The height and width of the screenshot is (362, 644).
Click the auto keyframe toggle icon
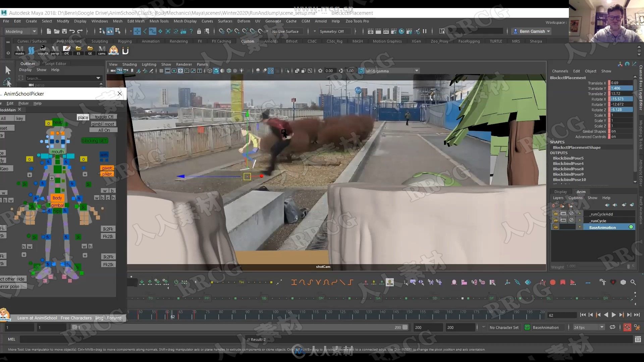pyautogui.click(x=627, y=327)
